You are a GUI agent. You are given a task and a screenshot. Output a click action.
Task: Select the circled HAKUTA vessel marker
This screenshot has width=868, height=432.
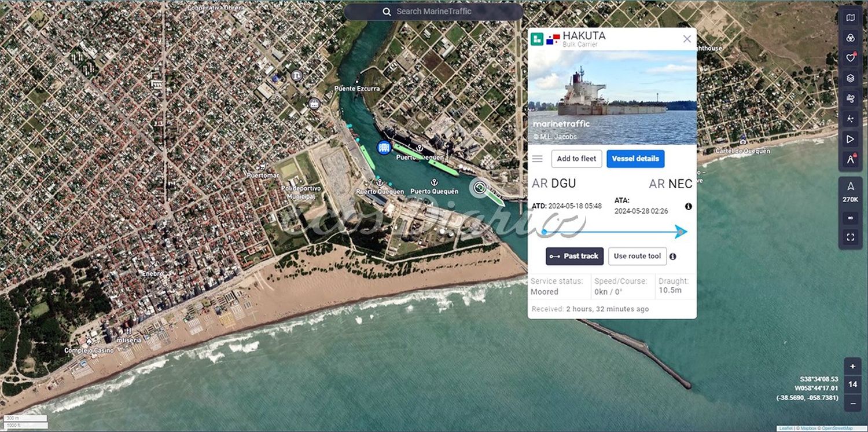pyautogui.click(x=479, y=187)
